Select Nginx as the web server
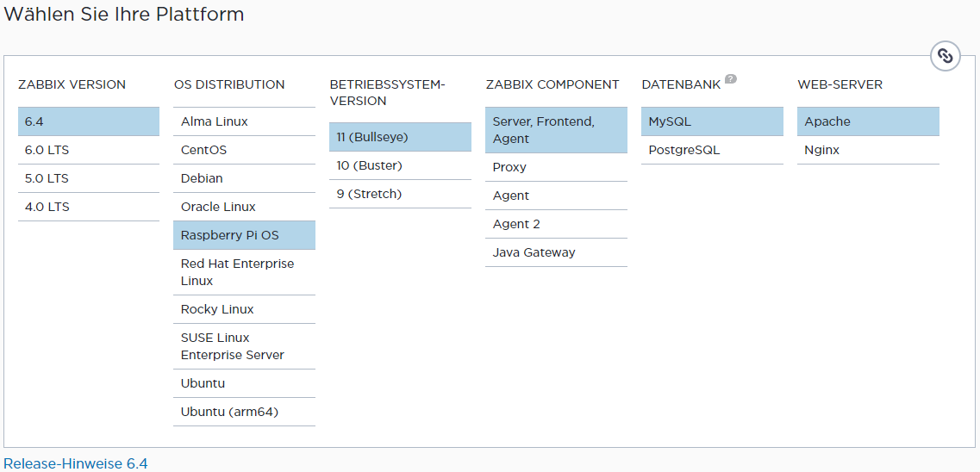Screen dimensions: 980x472 (868, 150)
